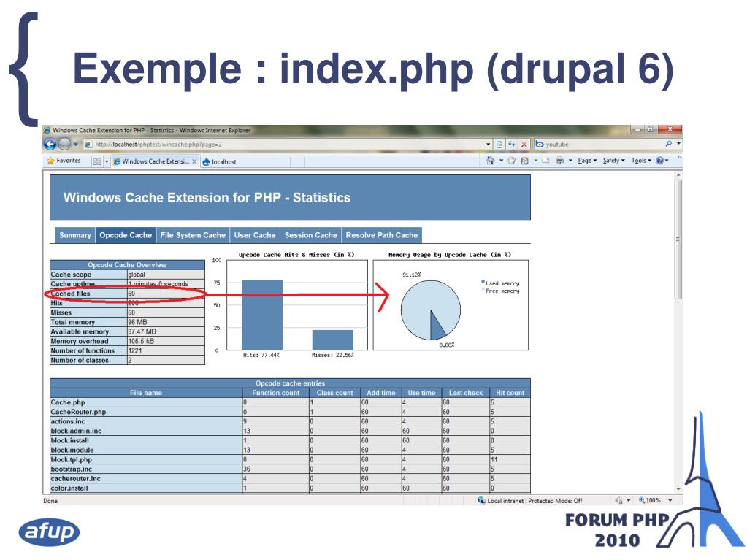
Task: Click the browser Back arrow button
Action: tap(50, 144)
